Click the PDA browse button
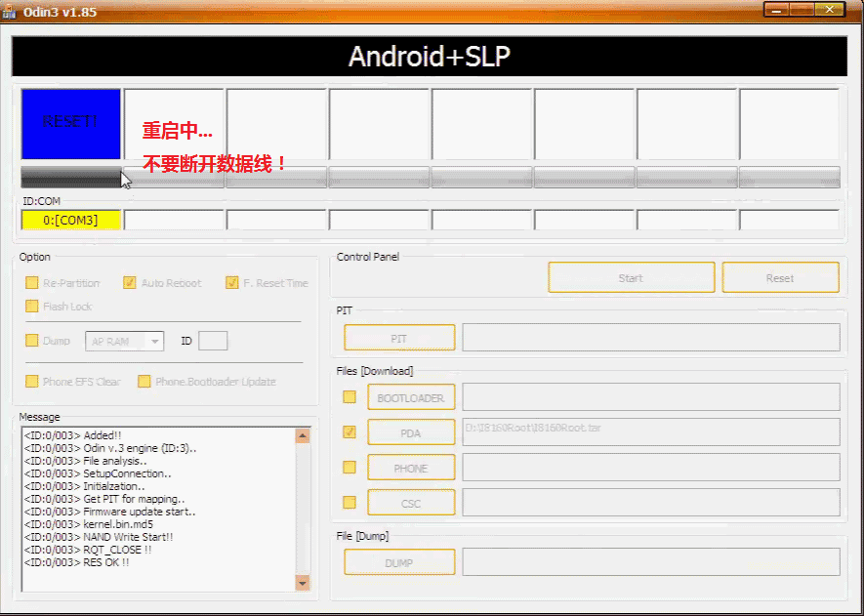The height and width of the screenshot is (616, 864). [x=411, y=432]
